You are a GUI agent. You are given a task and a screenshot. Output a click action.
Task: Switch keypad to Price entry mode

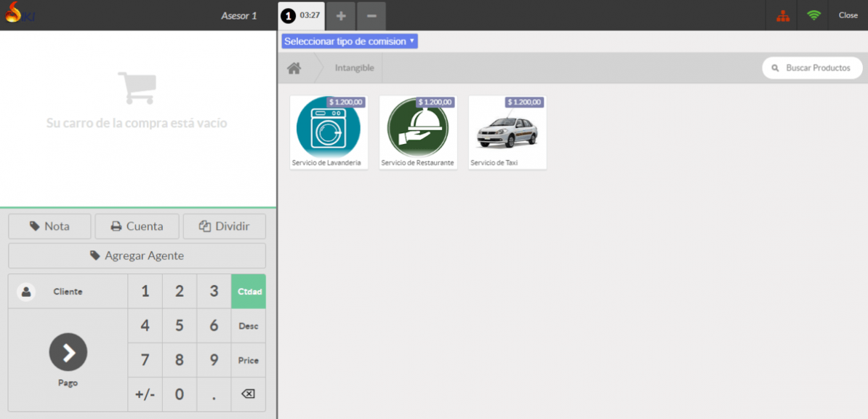click(x=248, y=359)
